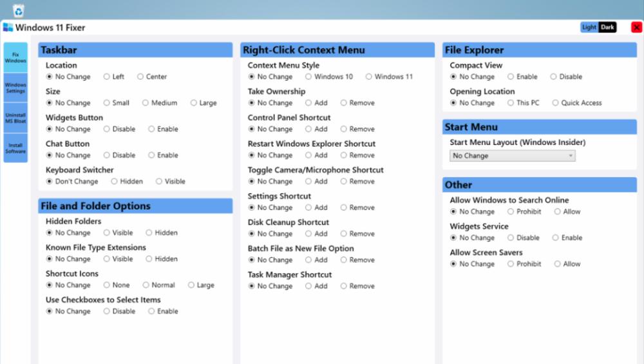Open the Recycle Bin desktop icon
This screenshot has width=644, height=364.
tap(19, 11)
